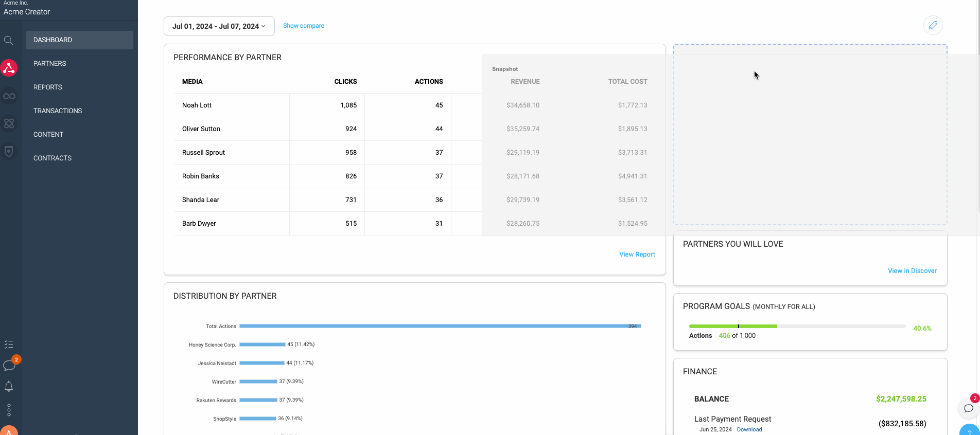The image size is (980, 435).
Task: Download the last payment request
Action: point(749,430)
